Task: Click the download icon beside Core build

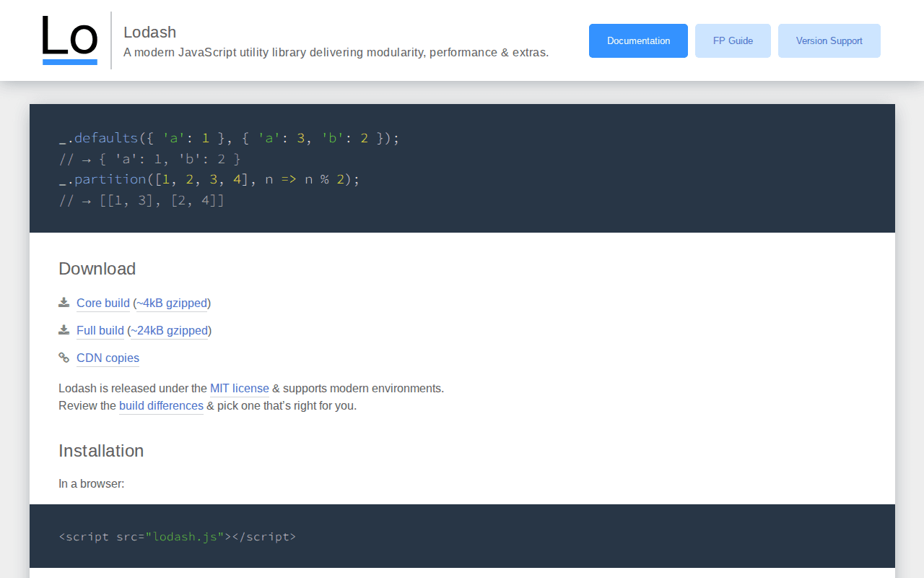Action: pos(64,303)
